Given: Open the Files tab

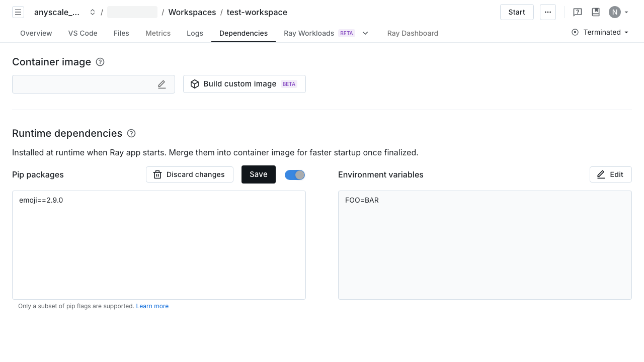Looking at the screenshot, I should click(x=121, y=33).
